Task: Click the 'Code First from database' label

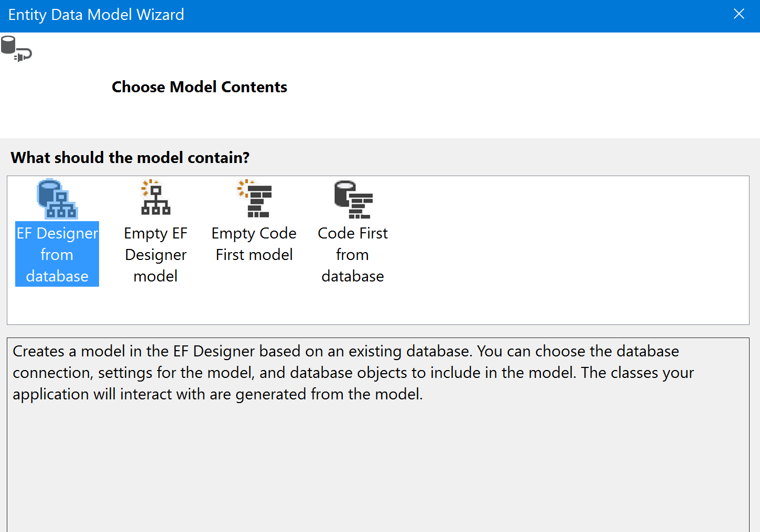Action: click(x=353, y=254)
